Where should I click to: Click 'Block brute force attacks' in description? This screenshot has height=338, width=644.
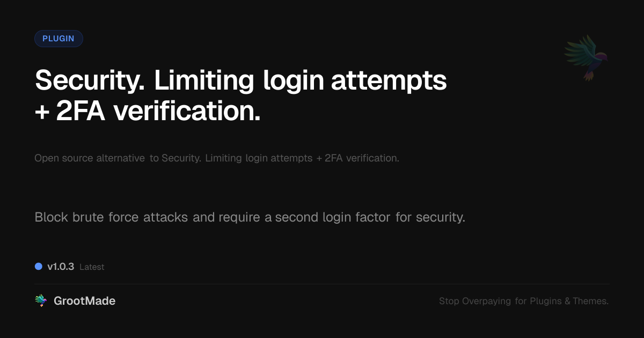coord(111,217)
